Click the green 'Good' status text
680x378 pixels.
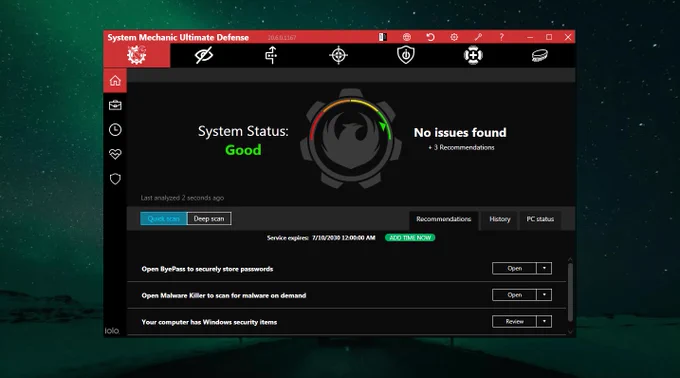tap(243, 150)
